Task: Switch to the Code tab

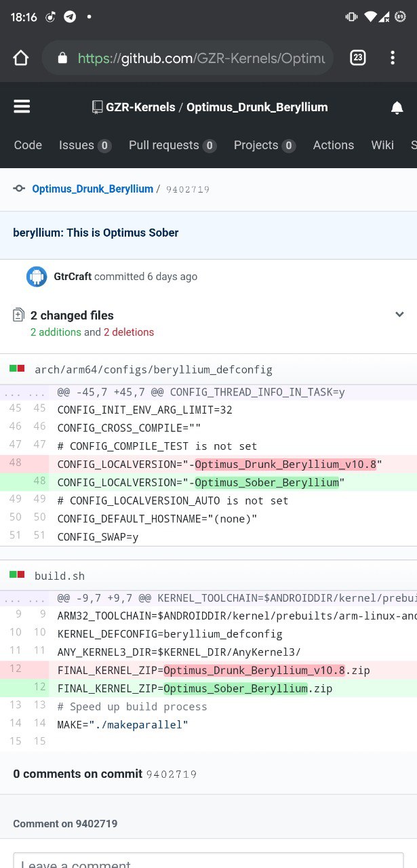Action: tap(28, 145)
